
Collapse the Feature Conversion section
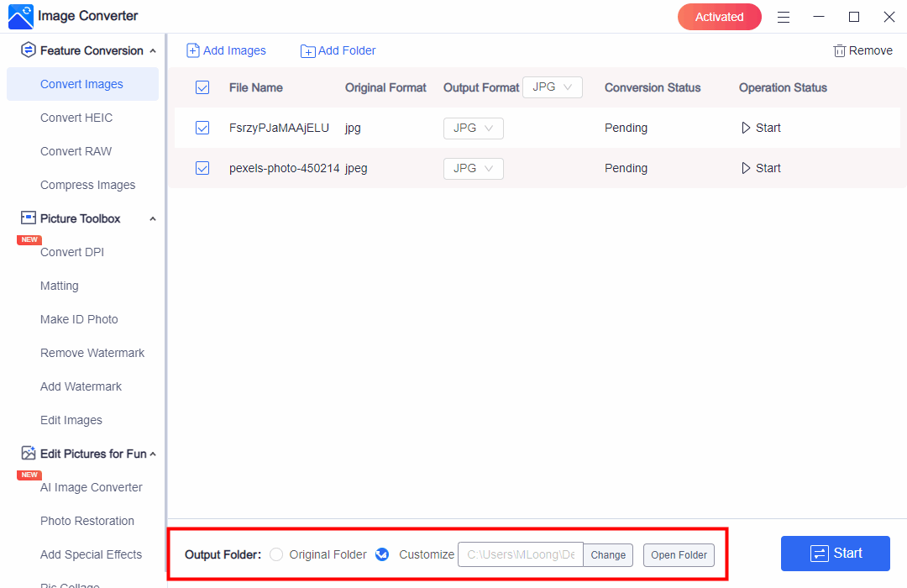(x=152, y=51)
